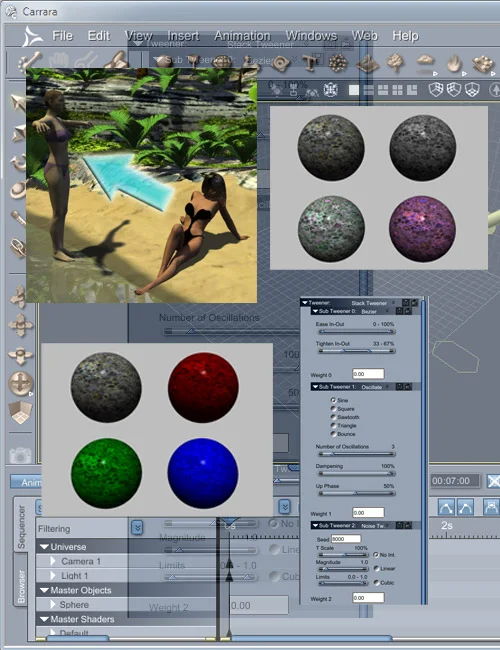Select the brush tool in the left toolbar
Viewport: 500px width, 650px height.
[18, 218]
